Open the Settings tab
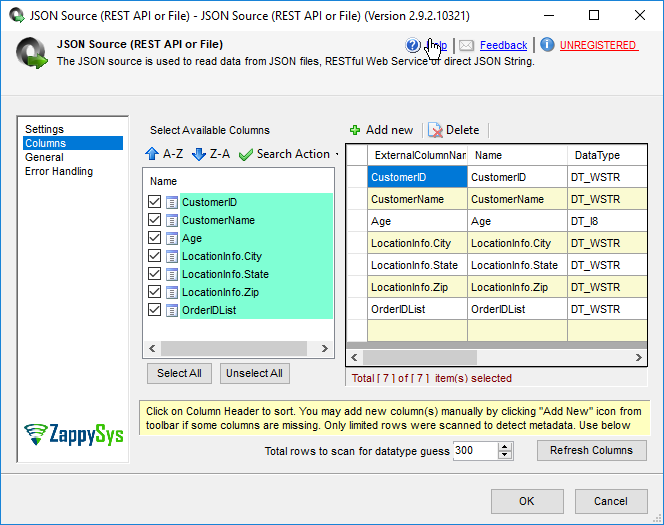The width and height of the screenshot is (664, 525). pos(44,129)
